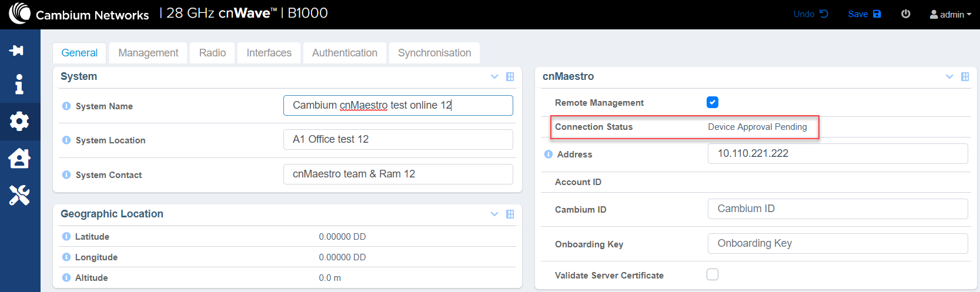Click the Altitude value '0.0 m'
The width and height of the screenshot is (980, 292).
330,278
